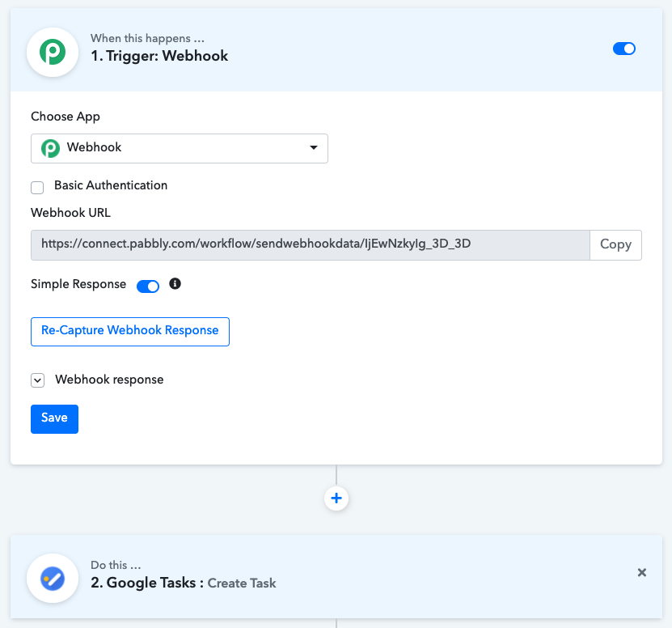The image size is (672, 628).
Task: Open the Choose App Webhook dropdown
Action: [180, 148]
